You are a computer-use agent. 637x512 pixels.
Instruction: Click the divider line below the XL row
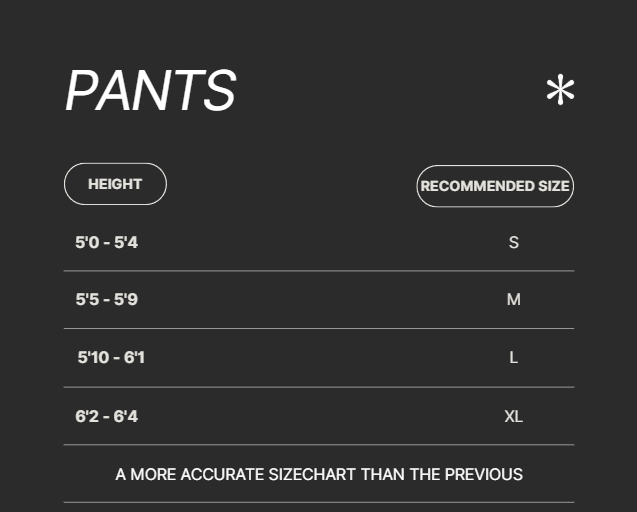[x=319, y=445]
